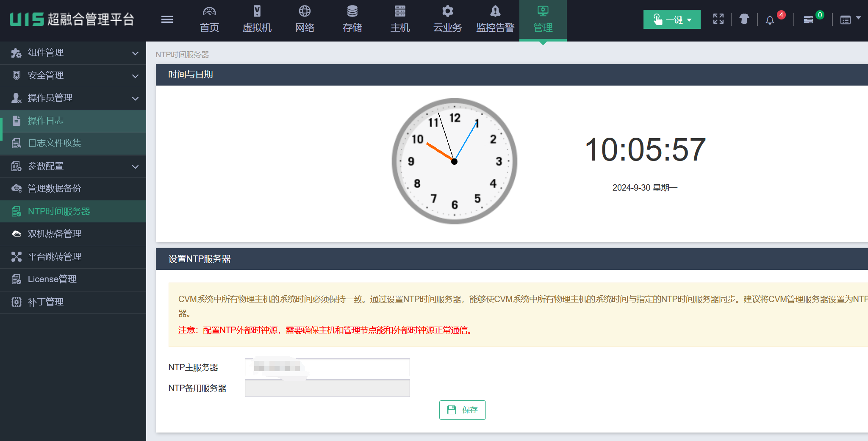Click the 时间与日期 panel header
The width and height of the screenshot is (868, 441).
pos(512,75)
